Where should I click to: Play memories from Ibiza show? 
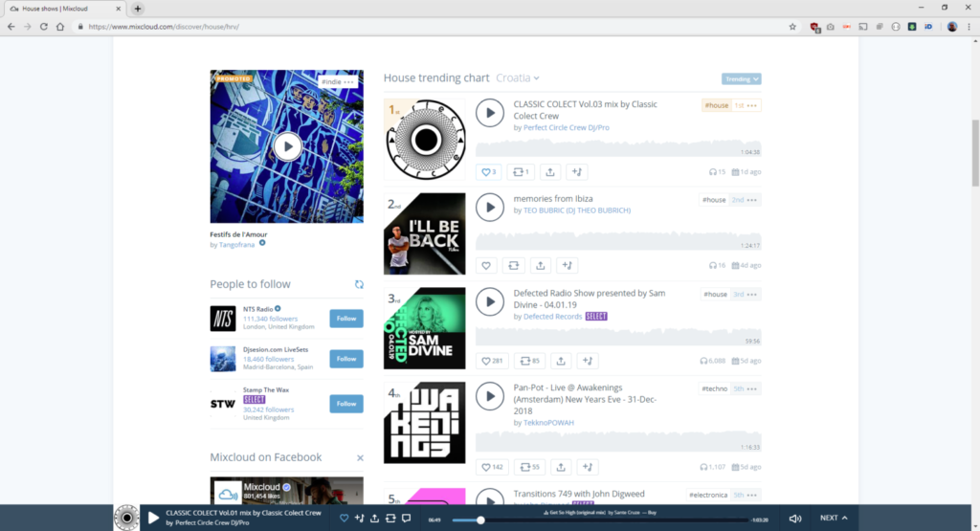(489, 208)
